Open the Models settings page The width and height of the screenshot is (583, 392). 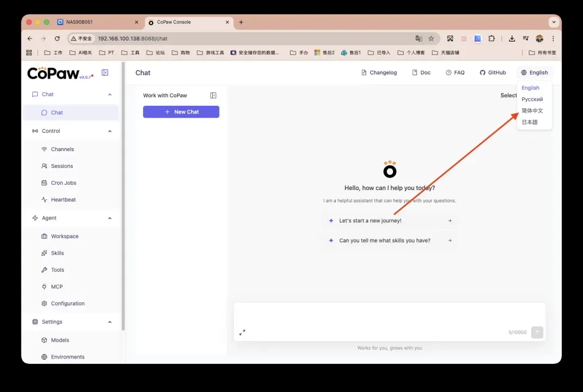[x=59, y=340]
